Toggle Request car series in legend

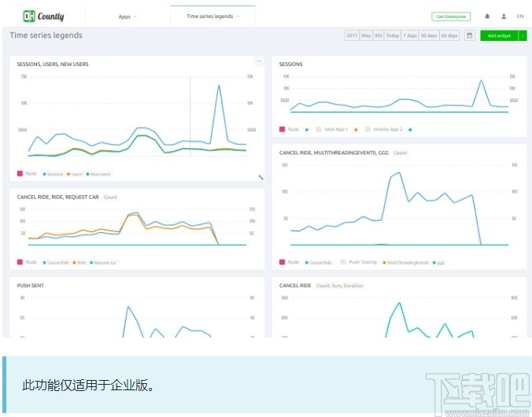pyautogui.click(x=103, y=263)
